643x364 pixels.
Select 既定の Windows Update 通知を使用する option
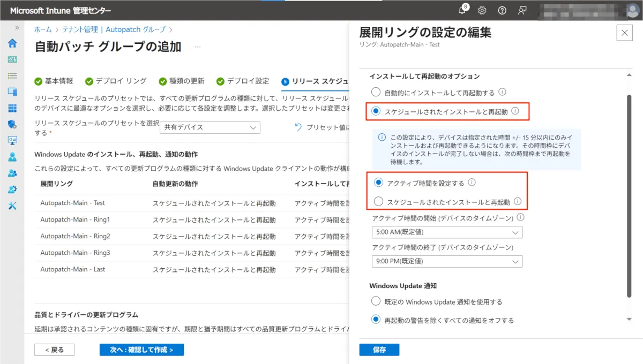coord(376,302)
